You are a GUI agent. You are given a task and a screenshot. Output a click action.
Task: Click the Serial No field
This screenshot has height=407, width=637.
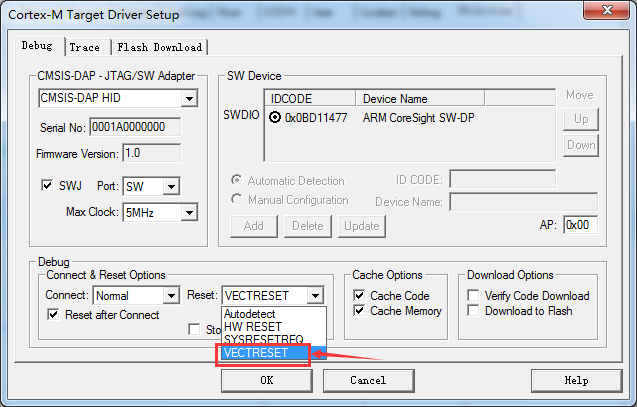(x=135, y=127)
